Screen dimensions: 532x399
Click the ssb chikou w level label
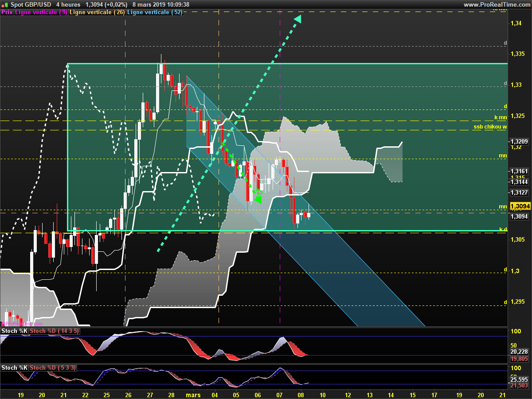490,127
